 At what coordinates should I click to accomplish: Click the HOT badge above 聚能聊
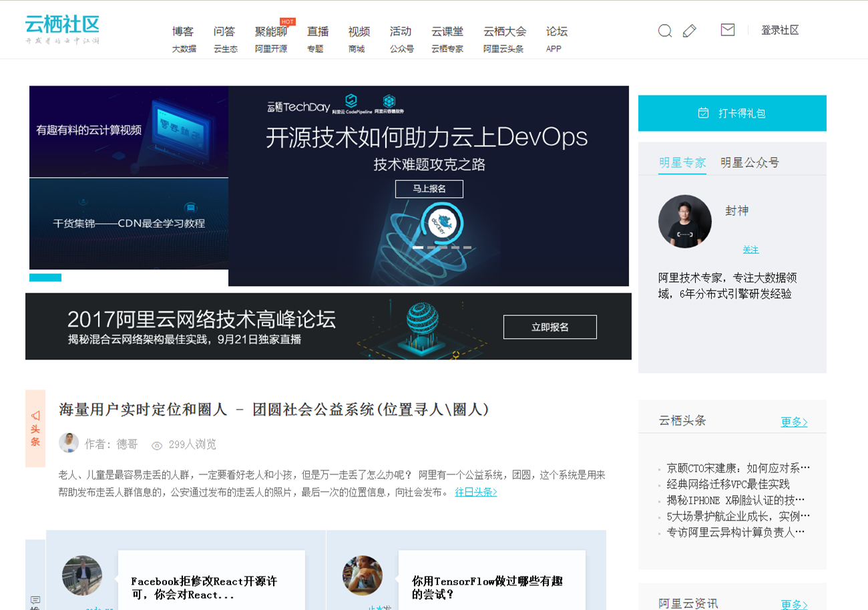tap(288, 21)
